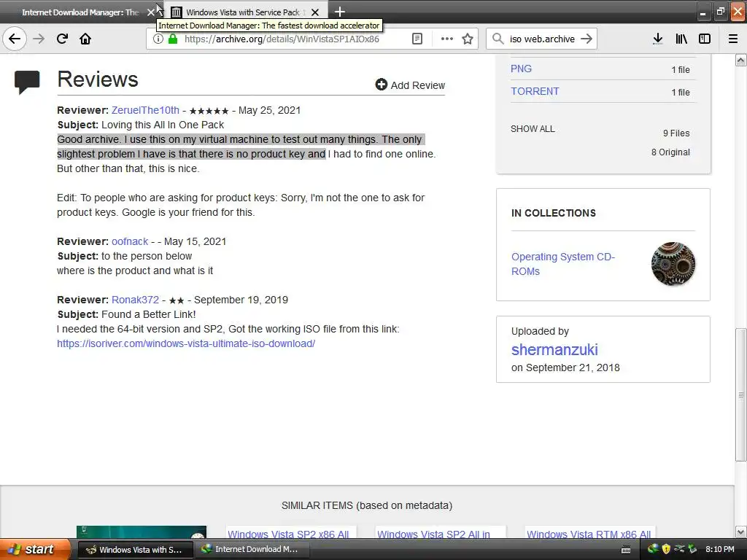Click the five-star rating of ZeruelThe10th
Screen dimensions: 747x560
click(x=209, y=111)
